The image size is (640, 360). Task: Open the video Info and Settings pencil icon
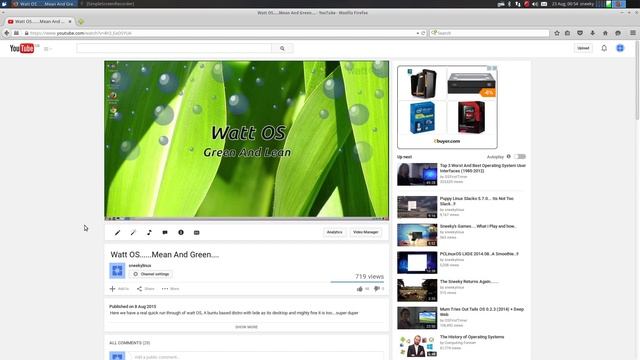(x=118, y=233)
